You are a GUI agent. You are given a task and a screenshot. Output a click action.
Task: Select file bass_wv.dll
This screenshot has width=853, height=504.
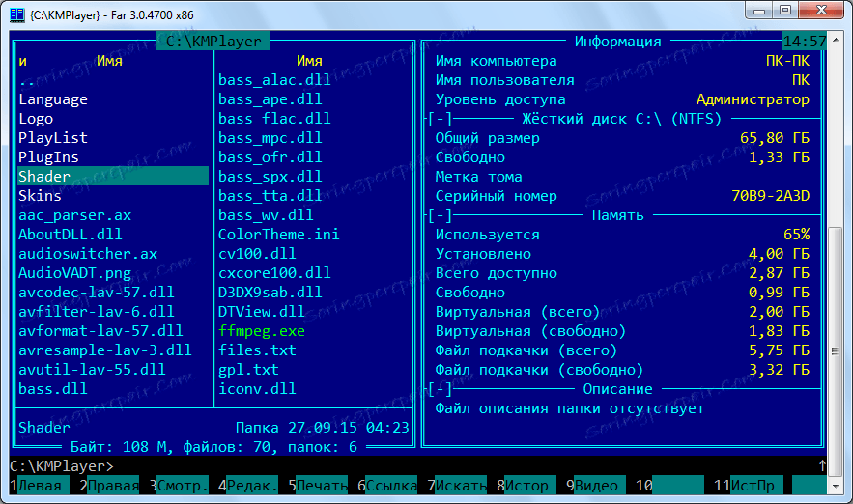coord(266,215)
